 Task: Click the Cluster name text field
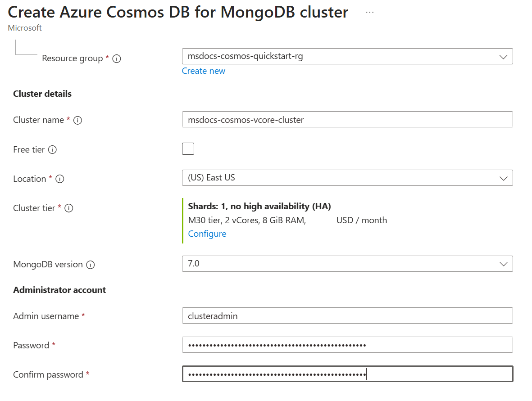(347, 120)
